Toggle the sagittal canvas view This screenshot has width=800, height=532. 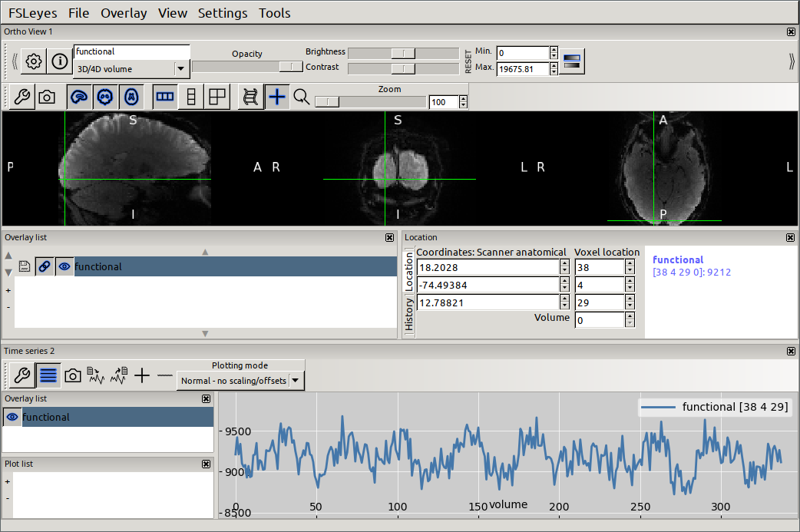78,97
